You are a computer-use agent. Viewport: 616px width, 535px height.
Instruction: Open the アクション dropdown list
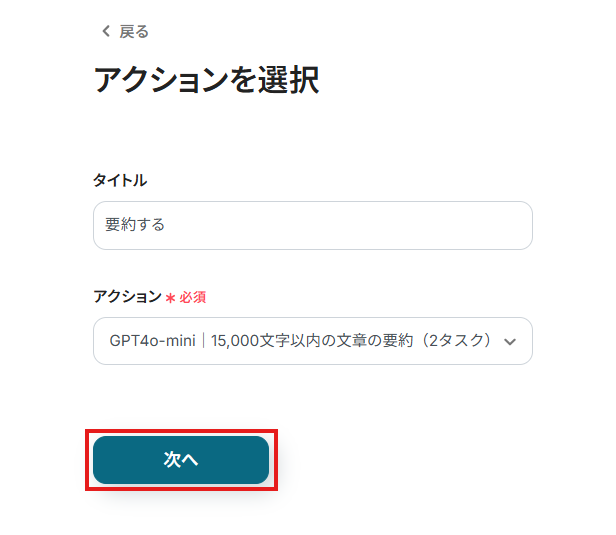[x=312, y=341]
